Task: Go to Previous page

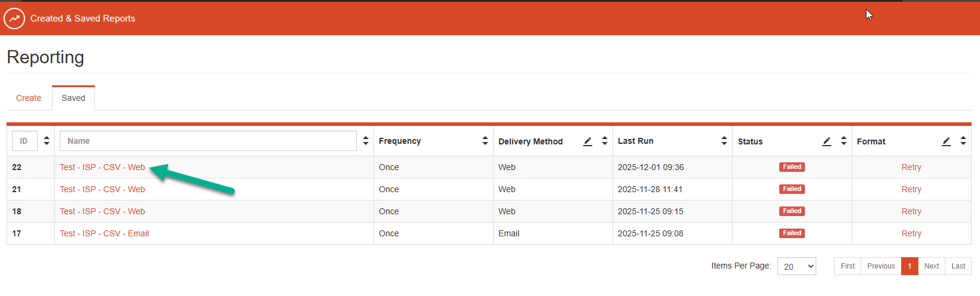Action: coord(881,266)
